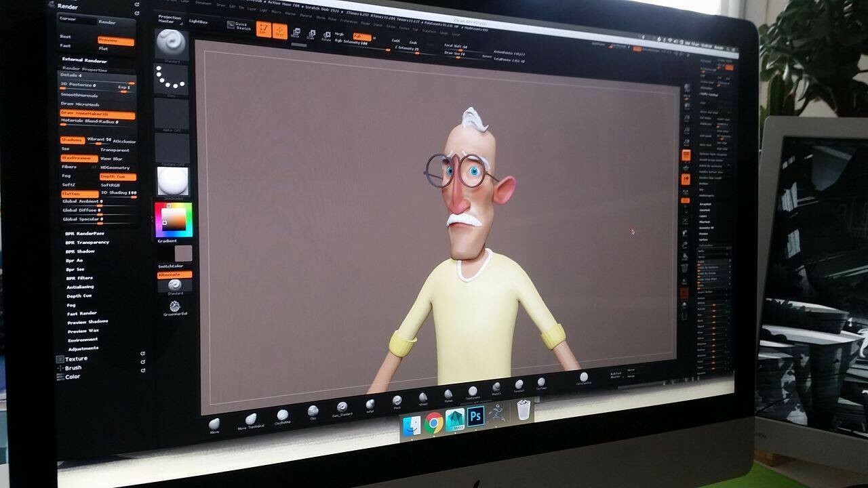Launch Chrome from the dock

coord(434,423)
